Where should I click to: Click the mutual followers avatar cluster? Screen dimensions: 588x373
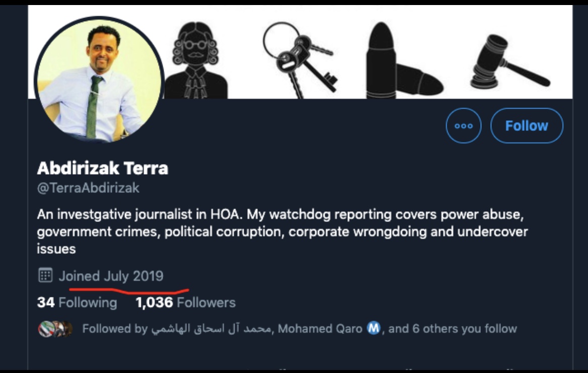pos(55,329)
